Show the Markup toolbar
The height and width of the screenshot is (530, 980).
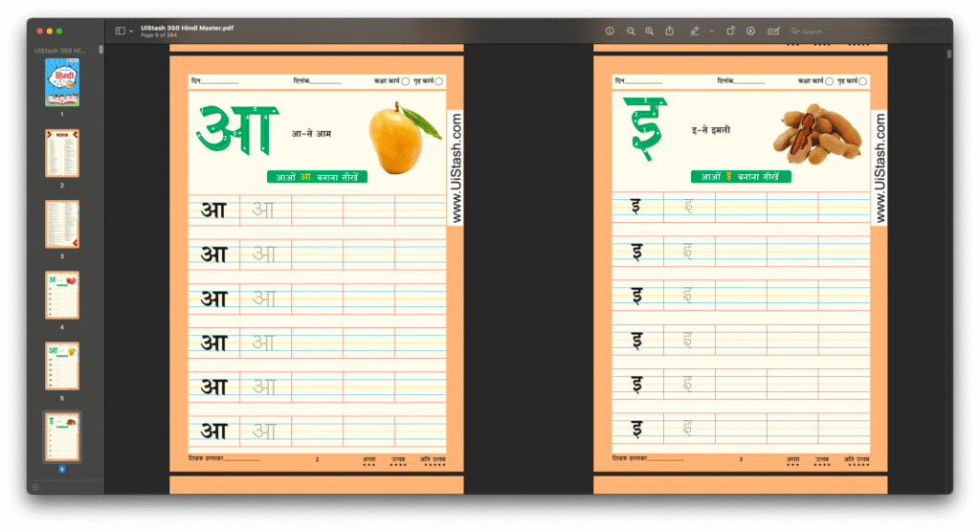tap(750, 31)
